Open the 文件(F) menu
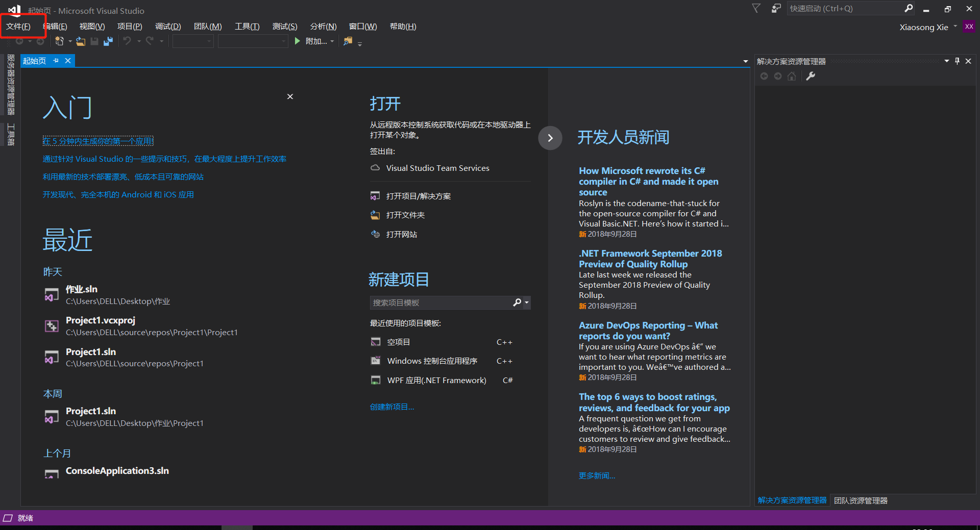The width and height of the screenshot is (980, 530). [x=18, y=27]
